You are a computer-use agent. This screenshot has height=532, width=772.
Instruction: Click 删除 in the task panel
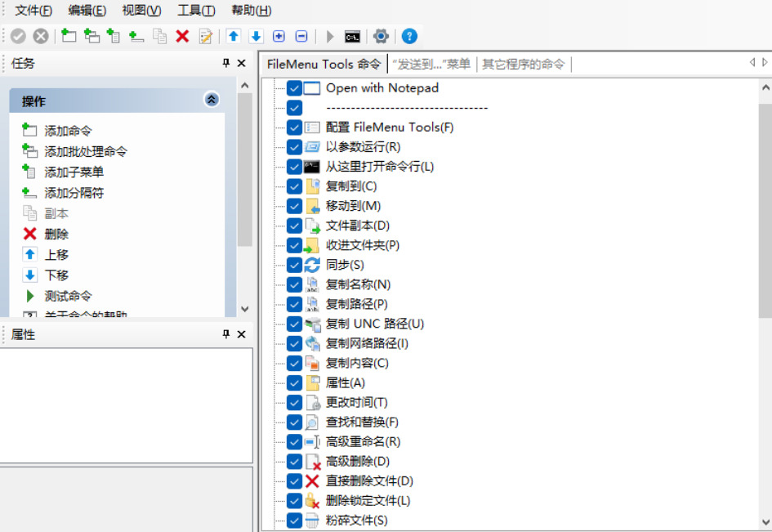(56, 235)
